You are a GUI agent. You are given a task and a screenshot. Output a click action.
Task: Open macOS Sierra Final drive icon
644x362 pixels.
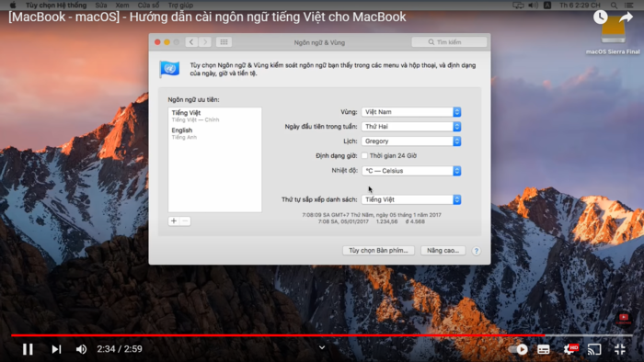pyautogui.click(x=613, y=30)
